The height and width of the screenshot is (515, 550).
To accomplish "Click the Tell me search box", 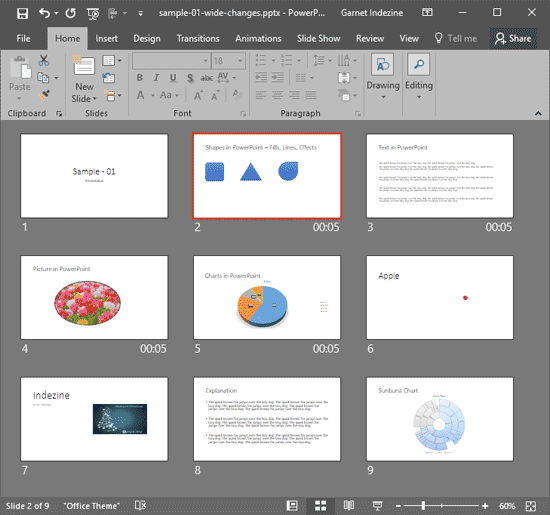I will pyautogui.click(x=456, y=38).
